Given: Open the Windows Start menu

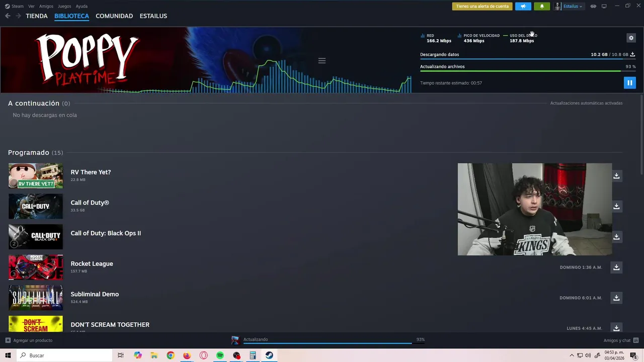Looking at the screenshot, I should [8, 355].
